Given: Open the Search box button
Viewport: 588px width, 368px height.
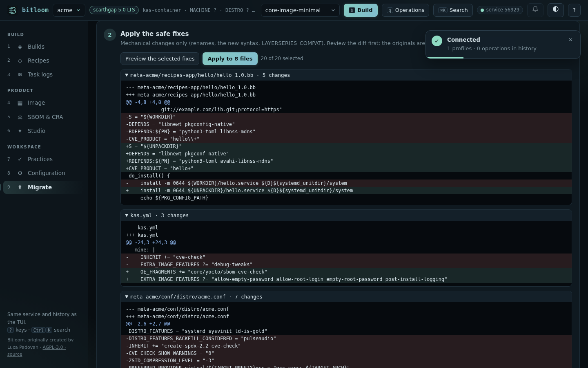Looking at the screenshot, I should (x=453, y=10).
